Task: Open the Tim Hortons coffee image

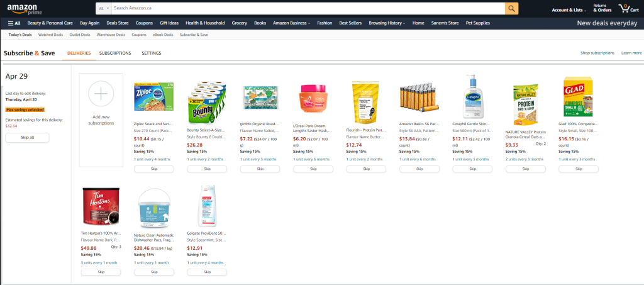Action: 101,206
